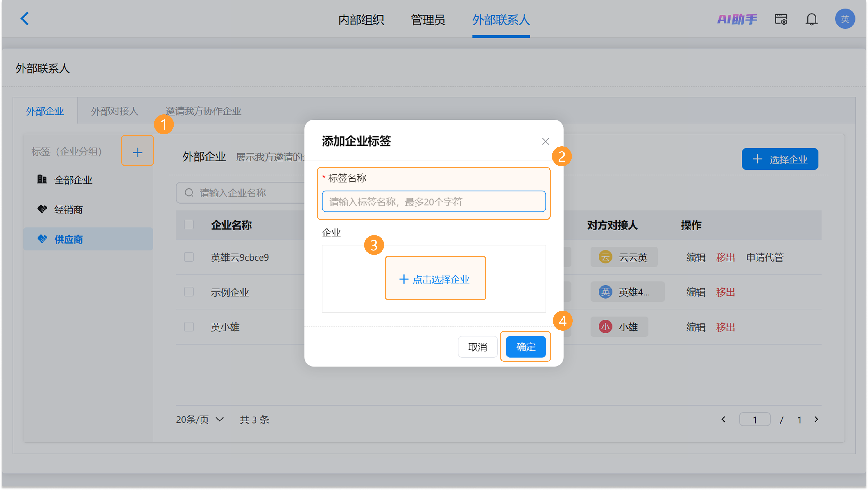Open the AI助手 assistant
Viewport: 868px width, 490px height.
click(x=737, y=19)
